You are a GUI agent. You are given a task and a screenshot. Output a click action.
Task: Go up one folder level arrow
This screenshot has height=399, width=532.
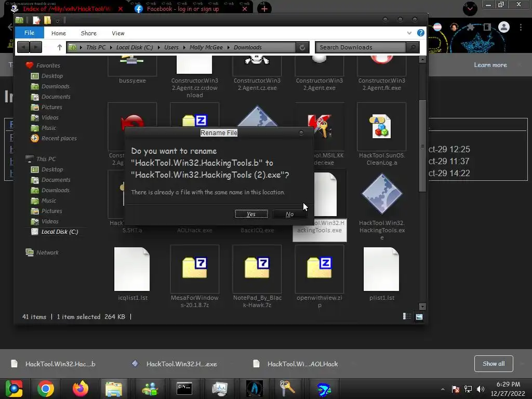(60, 47)
